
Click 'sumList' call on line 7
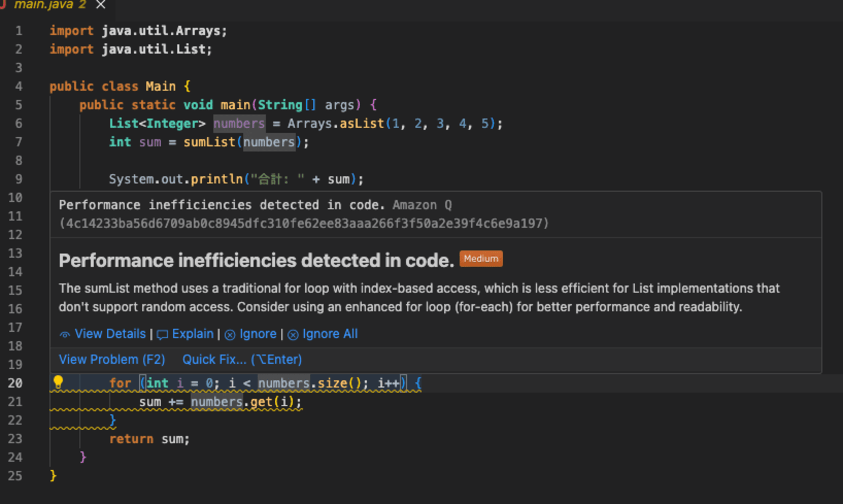209,142
